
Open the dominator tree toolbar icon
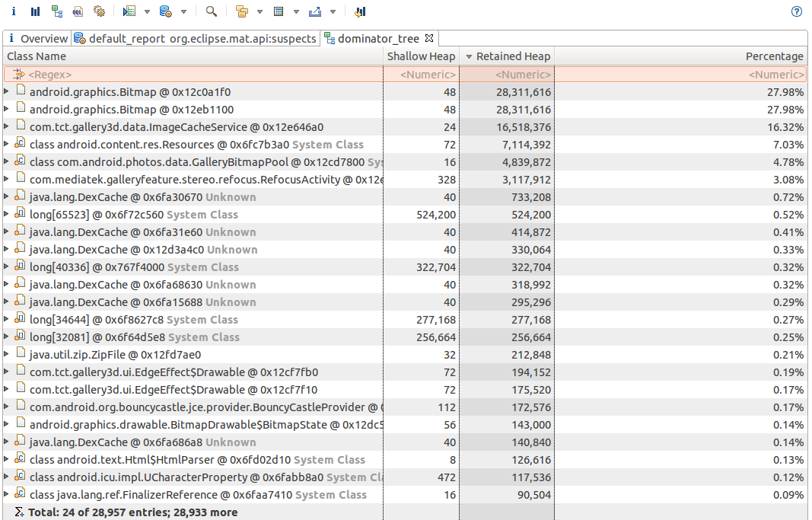(x=56, y=11)
